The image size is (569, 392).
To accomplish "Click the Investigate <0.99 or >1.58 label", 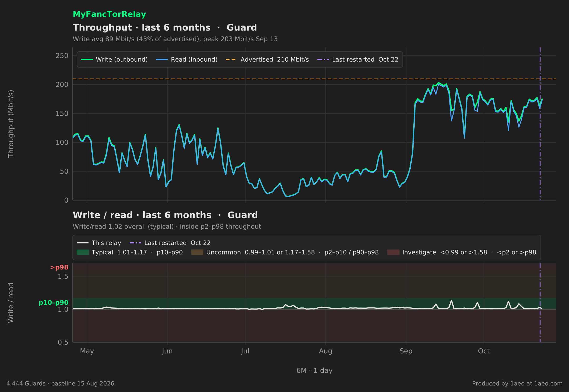I will pos(469,252).
